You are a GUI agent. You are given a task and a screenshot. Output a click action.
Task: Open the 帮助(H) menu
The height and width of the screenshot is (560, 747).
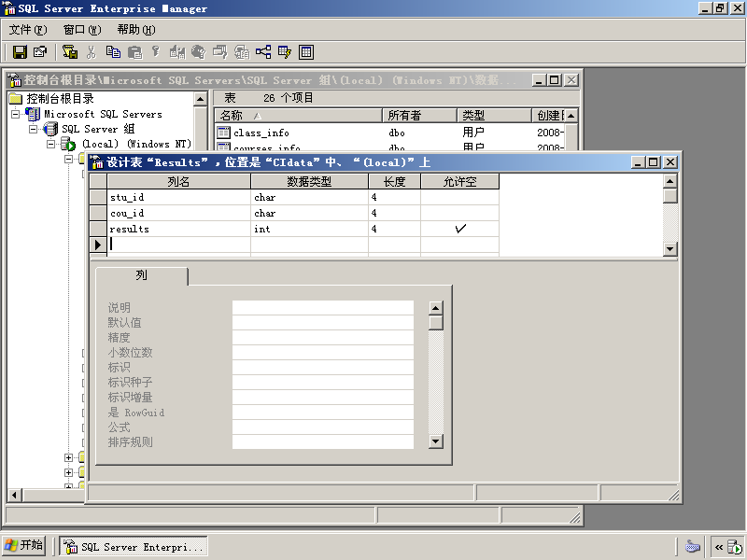[136, 30]
